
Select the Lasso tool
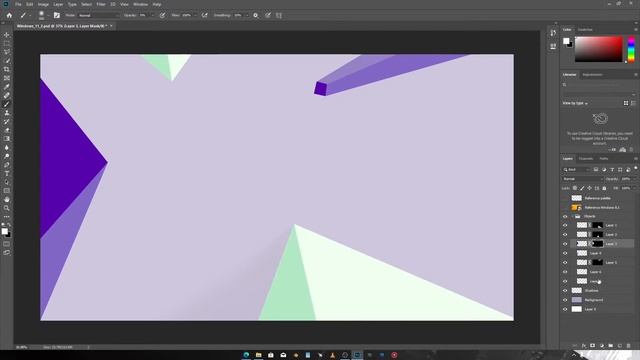[x=7, y=52]
